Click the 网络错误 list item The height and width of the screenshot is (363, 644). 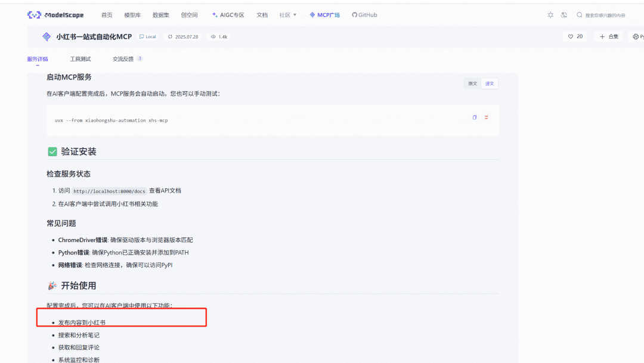point(115,265)
